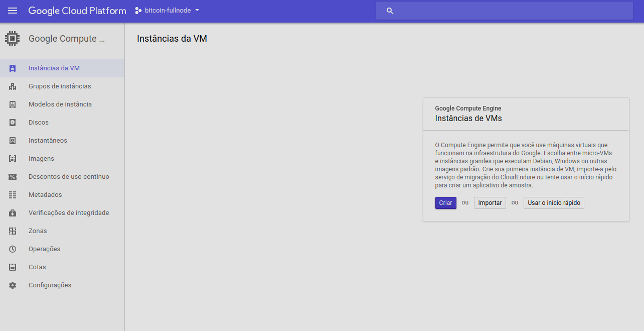The width and height of the screenshot is (644, 331).
Task: Click the Grupos de instâncias icon
Action: [13, 86]
